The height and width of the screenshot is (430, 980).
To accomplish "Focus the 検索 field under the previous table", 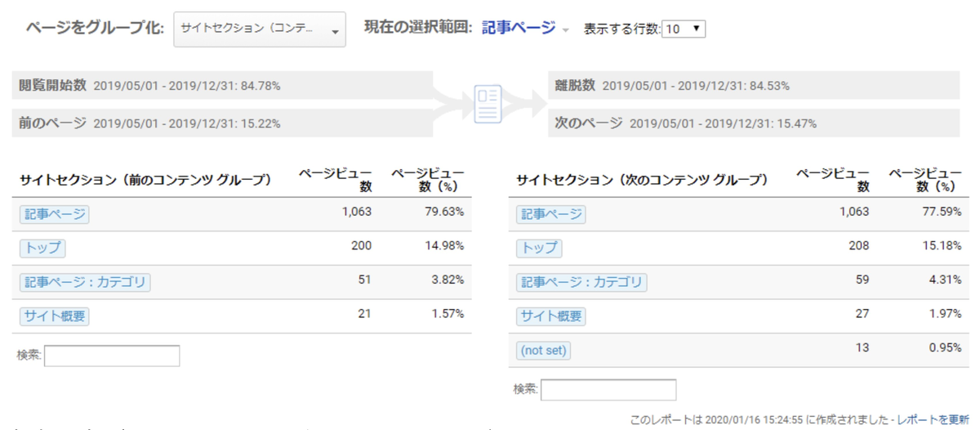I will point(112,356).
